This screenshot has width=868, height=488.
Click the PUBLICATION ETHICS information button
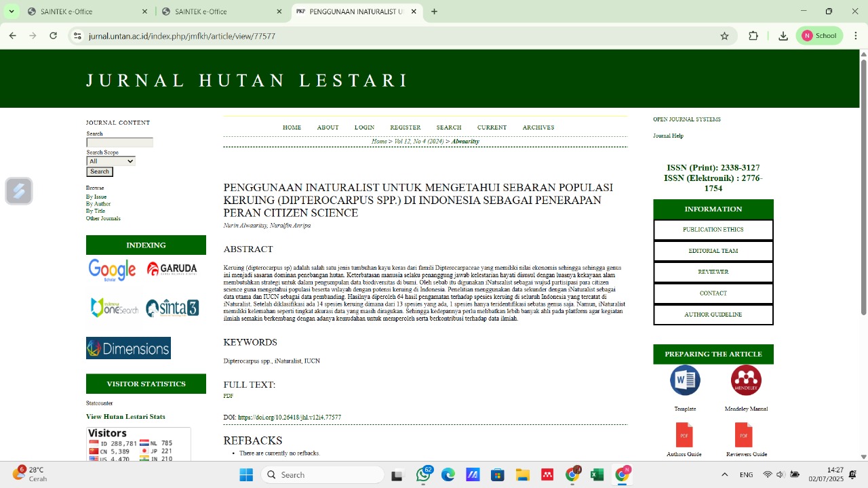[x=713, y=230]
